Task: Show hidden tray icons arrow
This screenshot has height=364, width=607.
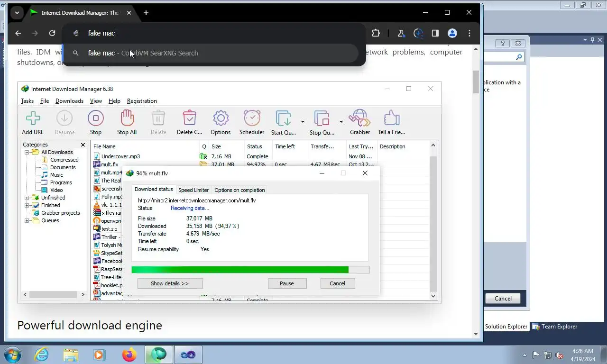Action: (x=524, y=355)
